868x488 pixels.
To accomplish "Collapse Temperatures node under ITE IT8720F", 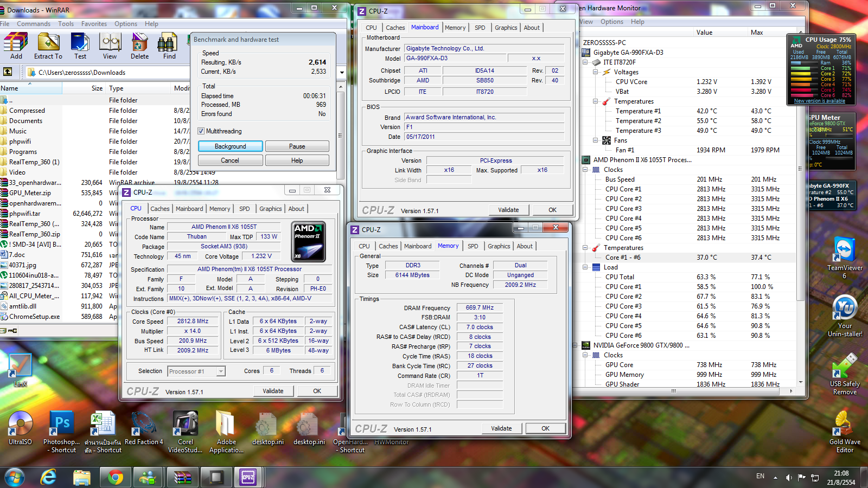I will point(595,101).
